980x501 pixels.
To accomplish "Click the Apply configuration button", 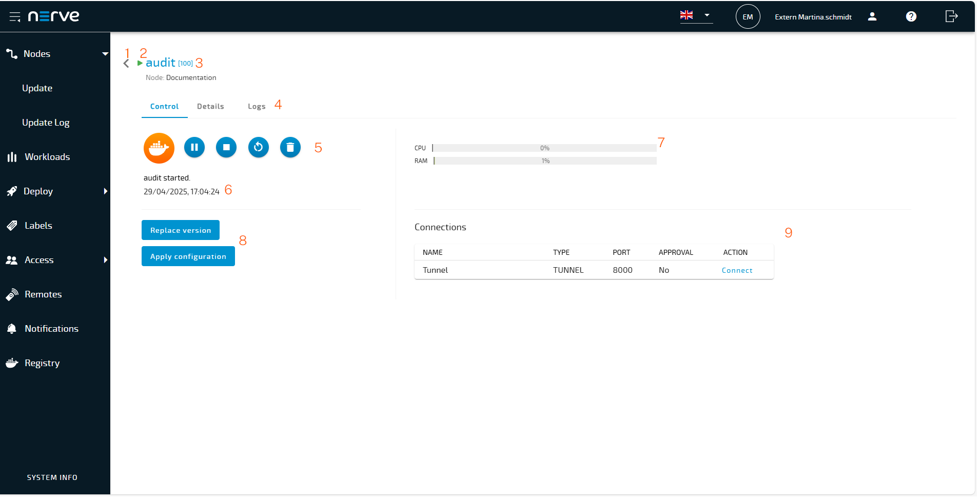I will 188,256.
